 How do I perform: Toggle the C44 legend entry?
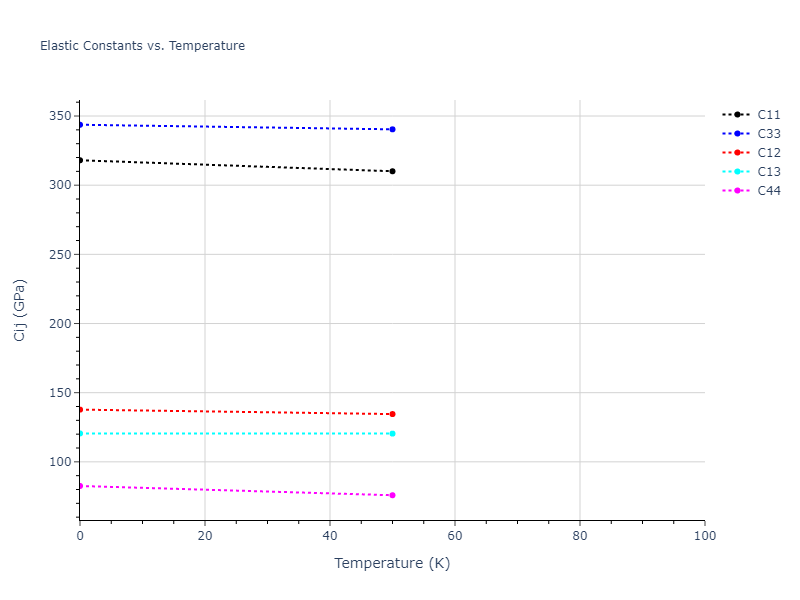pos(768,190)
